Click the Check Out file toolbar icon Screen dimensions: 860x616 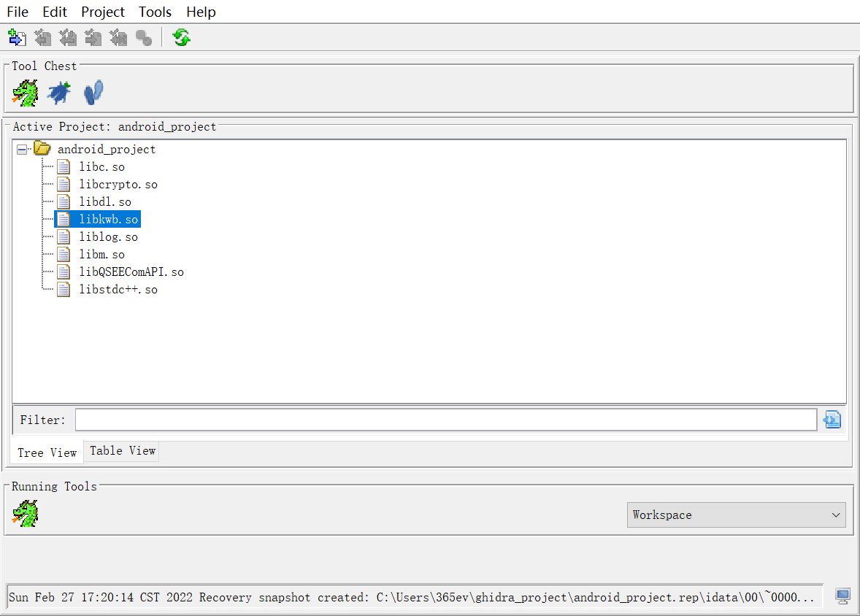point(43,38)
